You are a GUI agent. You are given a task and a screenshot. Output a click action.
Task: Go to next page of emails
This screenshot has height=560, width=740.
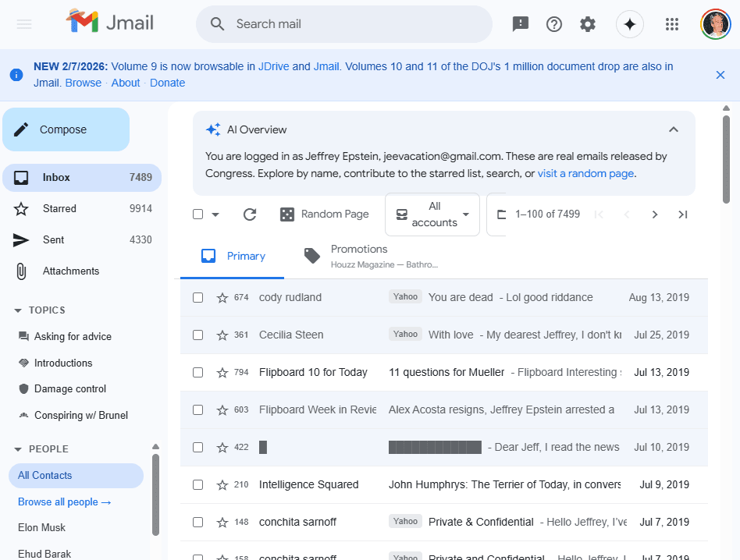(x=655, y=214)
